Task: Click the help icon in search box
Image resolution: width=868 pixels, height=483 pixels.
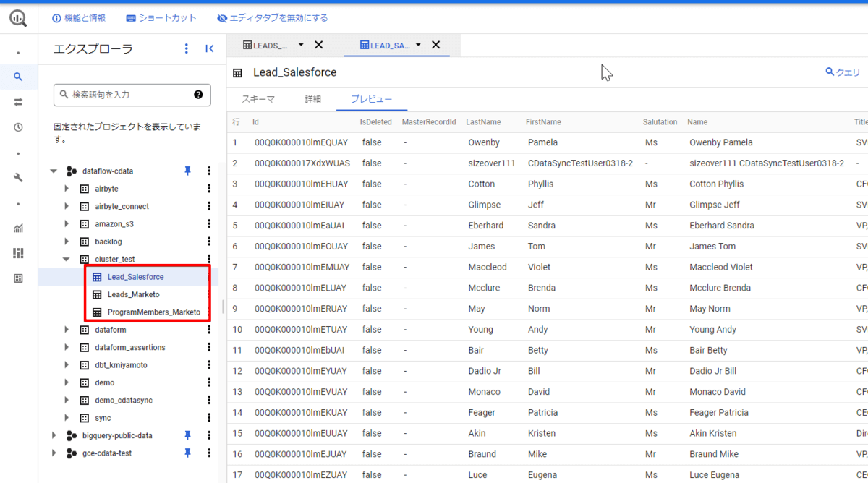Action: click(198, 95)
